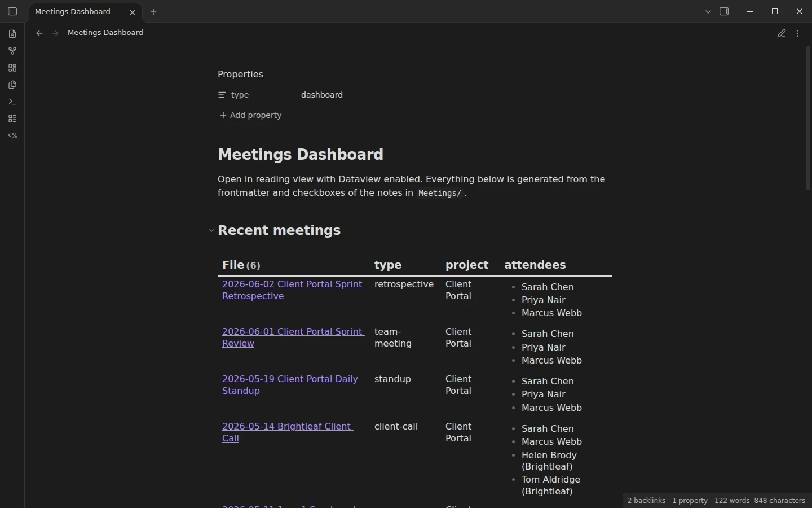
Task: Click the type property icon
Action: click(x=222, y=95)
